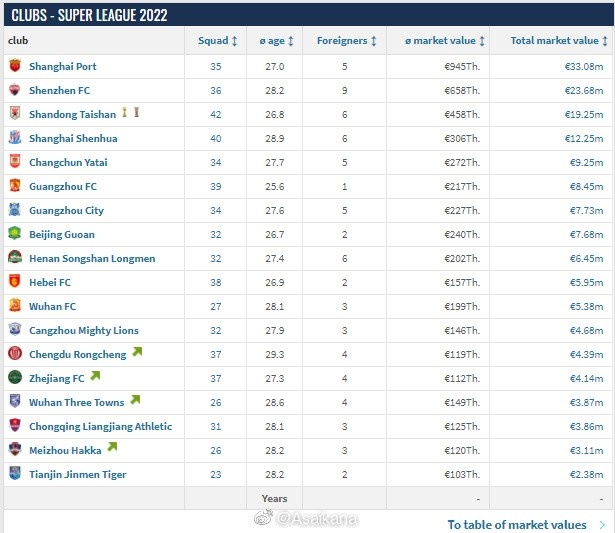Click the Shandong Taishan club crest
The height and width of the screenshot is (533, 615).
[15, 114]
